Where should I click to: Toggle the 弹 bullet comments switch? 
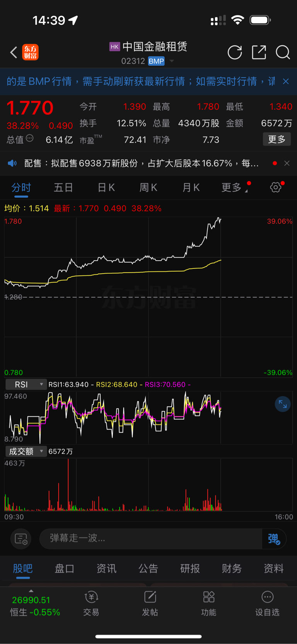coord(274,538)
